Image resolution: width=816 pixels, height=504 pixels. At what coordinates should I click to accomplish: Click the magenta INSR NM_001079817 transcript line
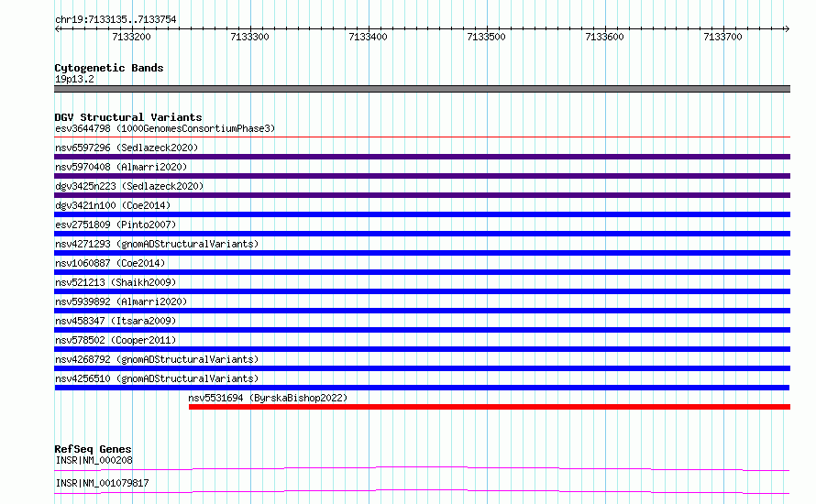coord(422,491)
